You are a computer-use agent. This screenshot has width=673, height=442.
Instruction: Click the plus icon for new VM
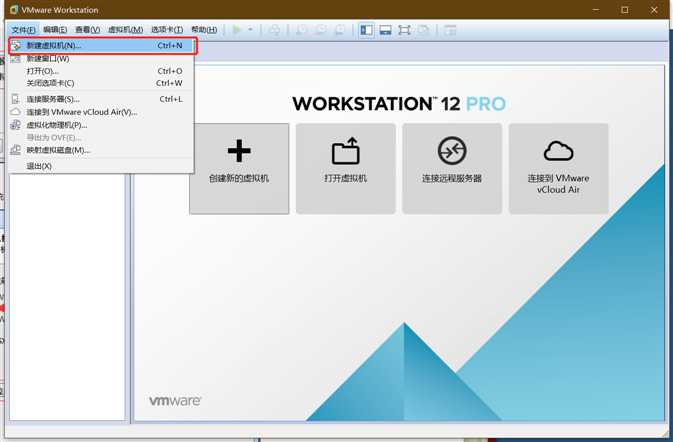point(239,151)
